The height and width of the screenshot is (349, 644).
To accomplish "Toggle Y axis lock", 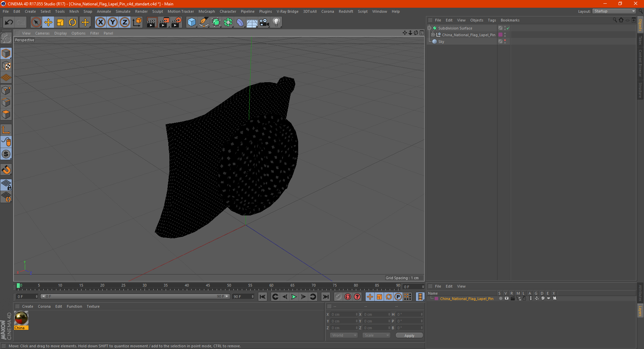I will 113,22.
